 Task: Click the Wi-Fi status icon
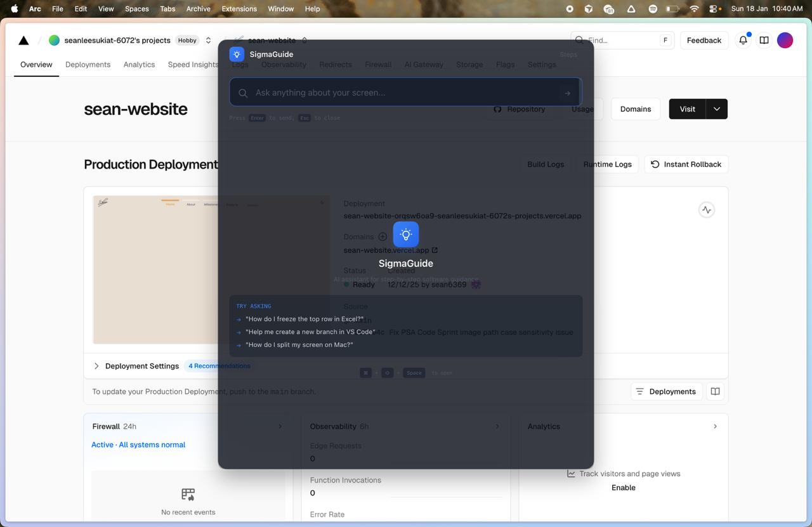(694, 9)
